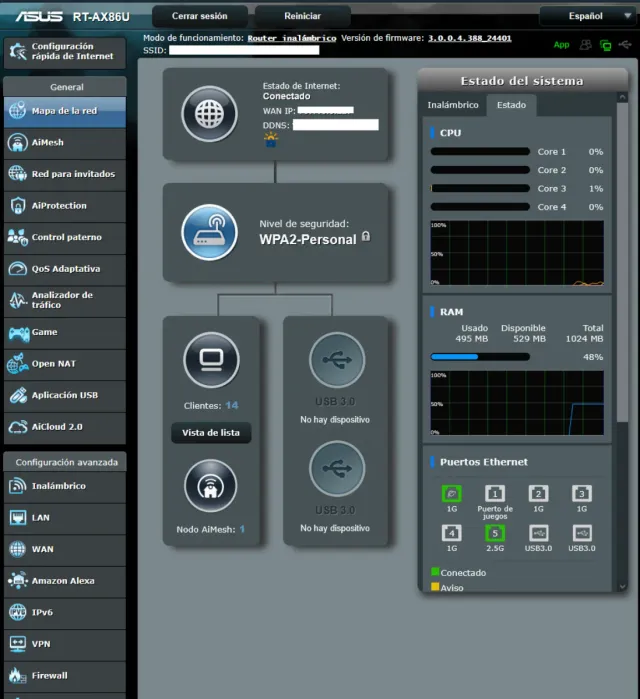Click the RAM usage graph
The width and height of the screenshot is (640, 699).
pos(517,403)
